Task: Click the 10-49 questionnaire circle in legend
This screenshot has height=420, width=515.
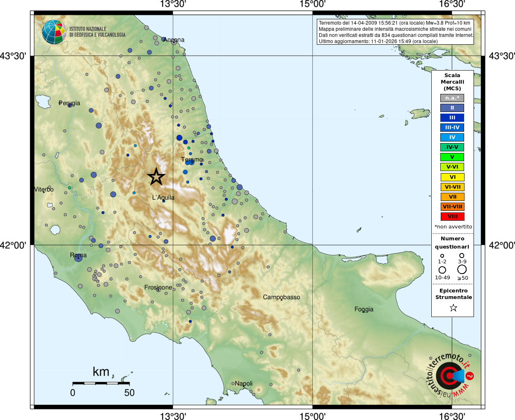Action: point(442,270)
